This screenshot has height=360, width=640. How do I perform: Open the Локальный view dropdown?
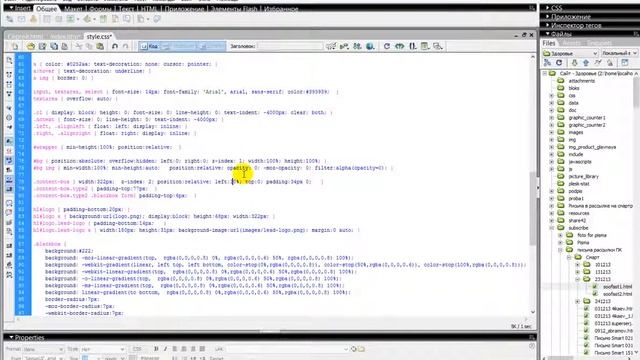click(x=619, y=53)
